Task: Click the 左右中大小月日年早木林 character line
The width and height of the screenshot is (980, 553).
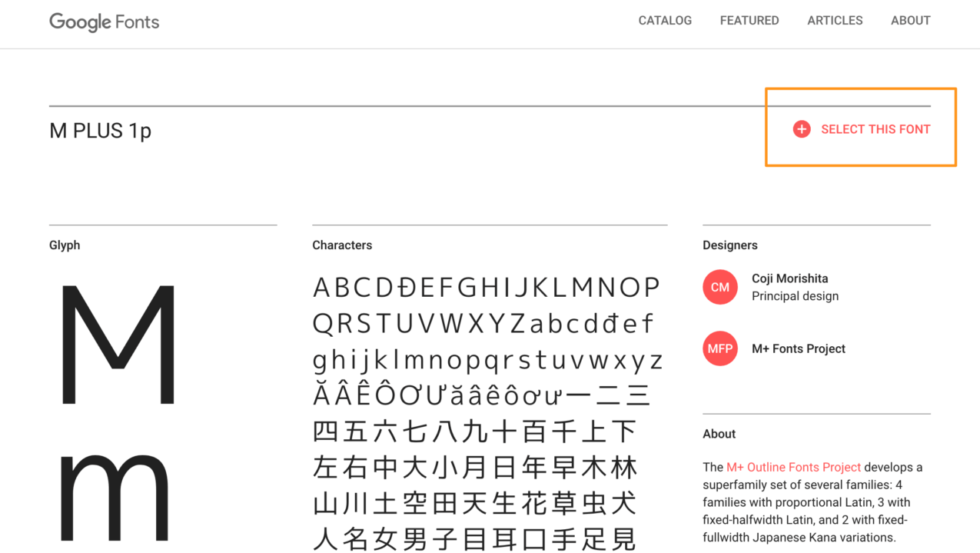Action: [475, 468]
